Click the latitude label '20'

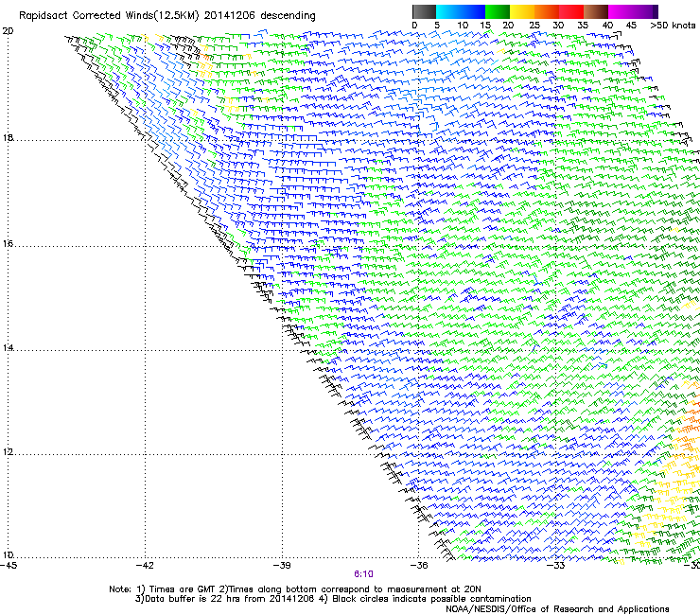coord(8,31)
